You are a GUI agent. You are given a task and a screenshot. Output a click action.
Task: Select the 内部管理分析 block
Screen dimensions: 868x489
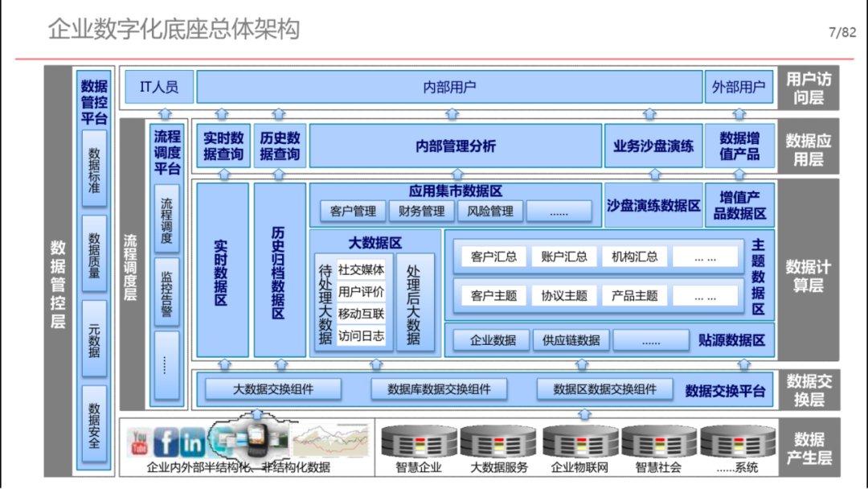coord(455,146)
